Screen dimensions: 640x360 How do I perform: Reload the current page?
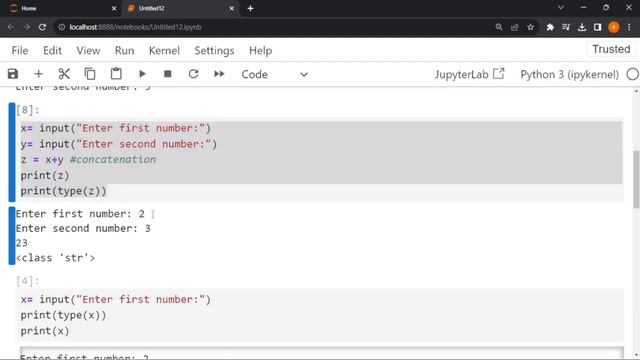coord(42,27)
